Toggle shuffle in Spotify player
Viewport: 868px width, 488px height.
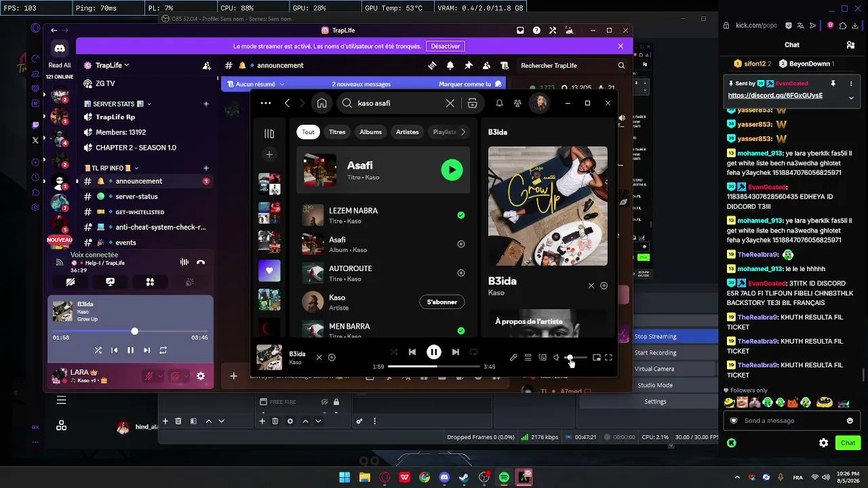(394, 352)
